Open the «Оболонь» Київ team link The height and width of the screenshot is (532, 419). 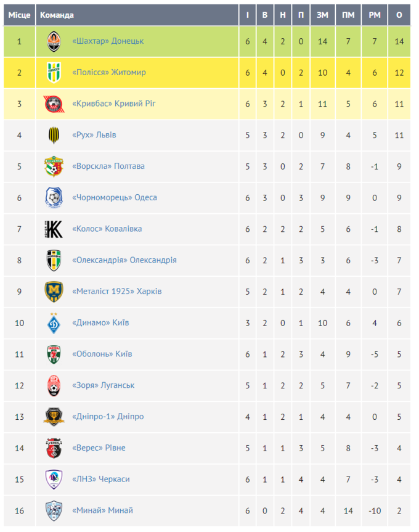click(x=102, y=354)
